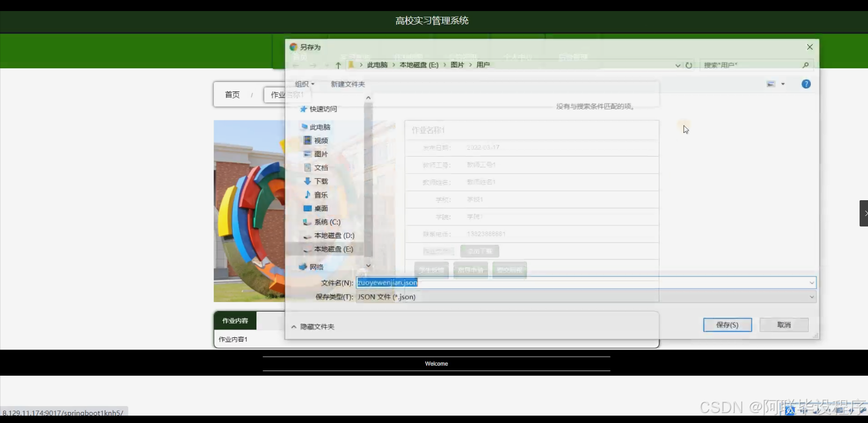Click the change view layout icon
Image resolution: width=868 pixels, height=423 pixels.
pyautogui.click(x=771, y=84)
